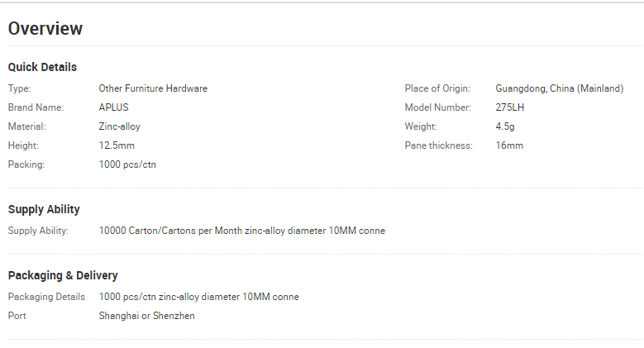Click the Other Furniture Hardware type value
The height and width of the screenshot is (348, 644).
(x=153, y=88)
